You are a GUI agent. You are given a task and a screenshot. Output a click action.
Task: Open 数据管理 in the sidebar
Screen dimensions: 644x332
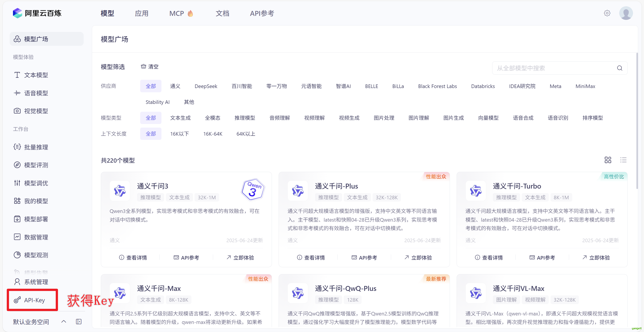(47, 237)
